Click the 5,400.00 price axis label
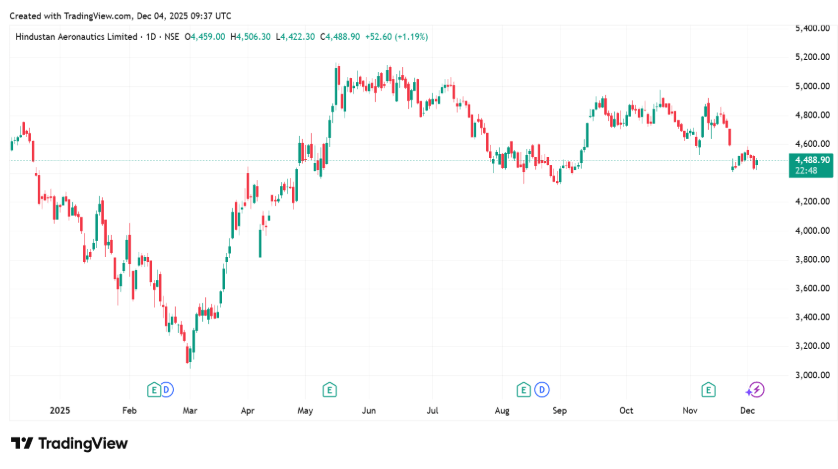 coord(811,28)
